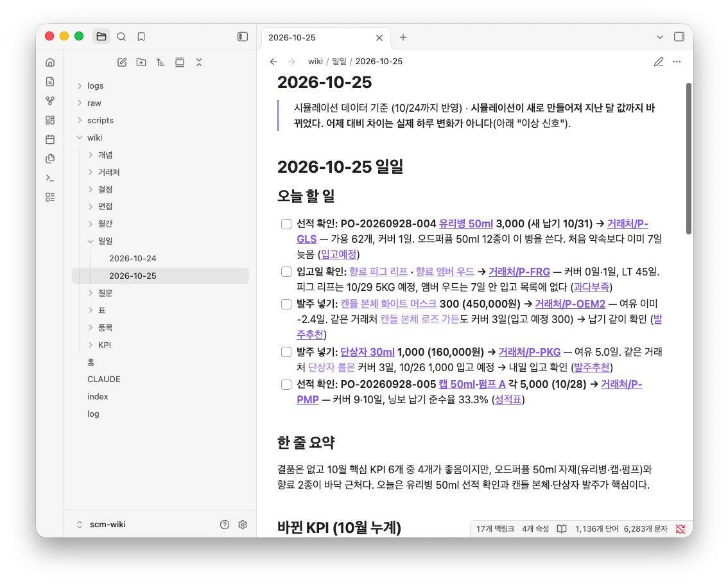This screenshot has height=585, width=728.
Task: Click the note's vertical scrollbar
Action: (x=689, y=159)
